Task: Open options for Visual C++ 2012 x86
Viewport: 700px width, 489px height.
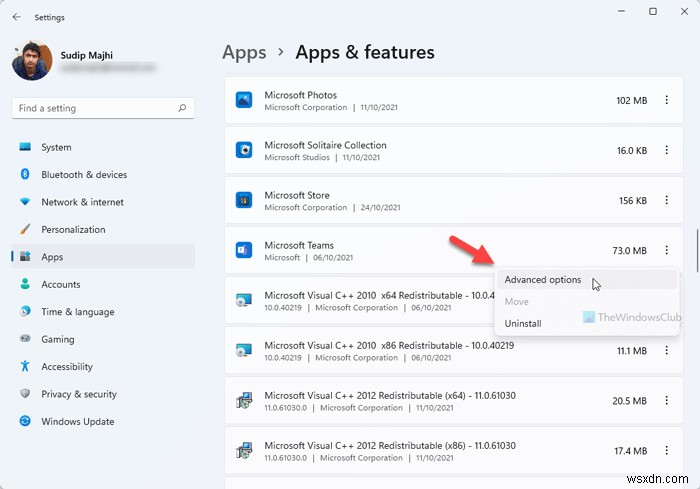Action: 667,450
